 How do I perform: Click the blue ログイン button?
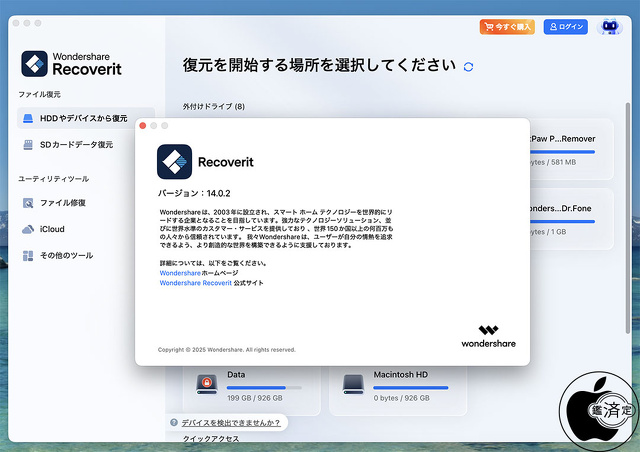(x=565, y=27)
